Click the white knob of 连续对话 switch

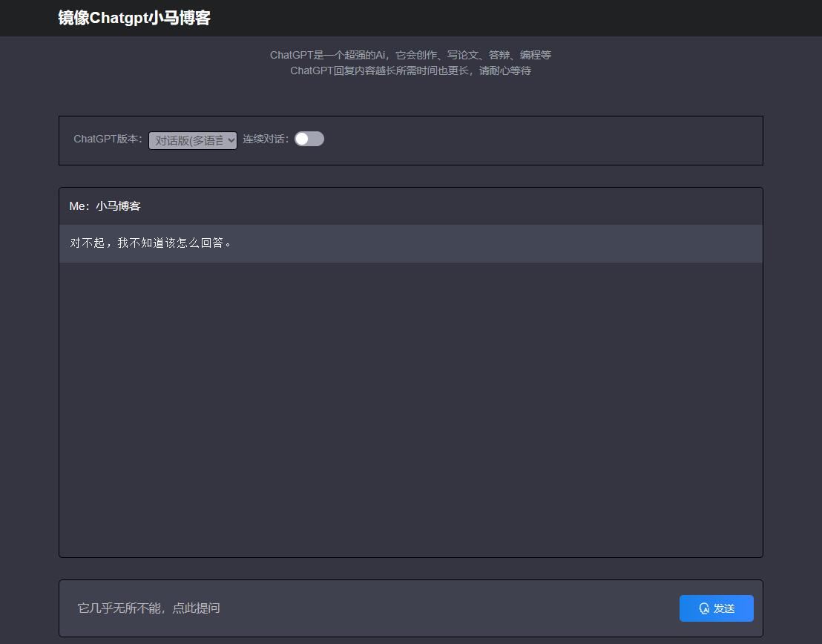tap(302, 139)
